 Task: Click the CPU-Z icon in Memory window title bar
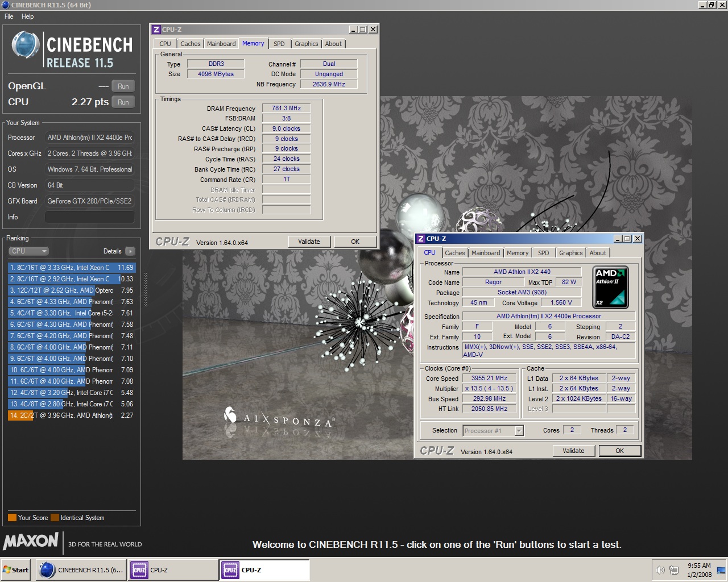(x=156, y=30)
